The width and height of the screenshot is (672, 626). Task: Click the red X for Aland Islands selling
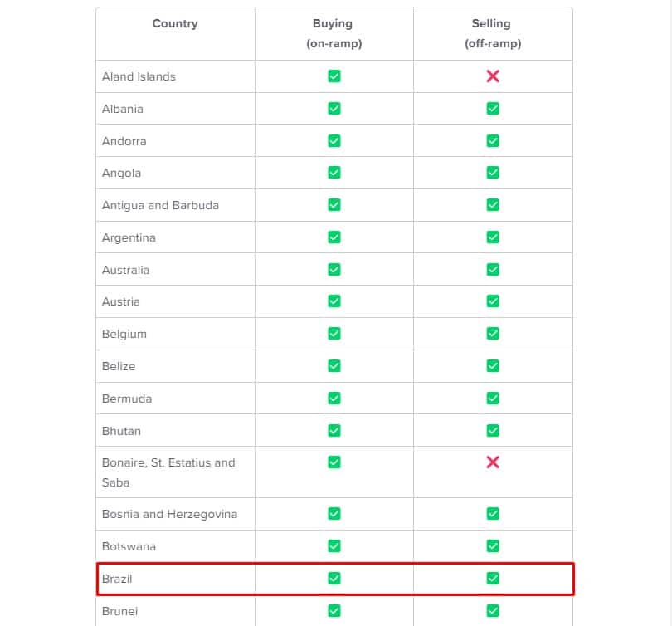[493, 76]
